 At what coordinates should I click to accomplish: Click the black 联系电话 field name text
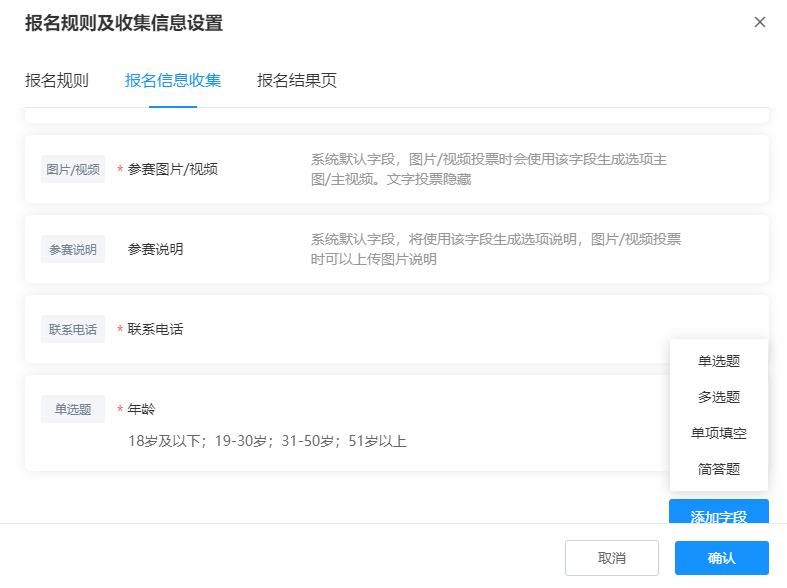click(155, 329)
